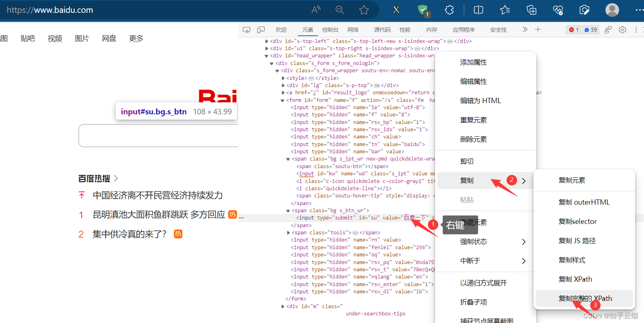This screenshot has width=644, height=323.
Task: Select 复制 XPath in submenu
Action: click(584, 279)
